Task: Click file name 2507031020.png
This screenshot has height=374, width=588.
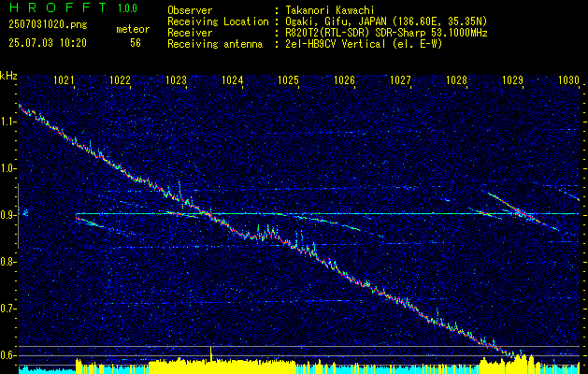Action: coord(48,24)
